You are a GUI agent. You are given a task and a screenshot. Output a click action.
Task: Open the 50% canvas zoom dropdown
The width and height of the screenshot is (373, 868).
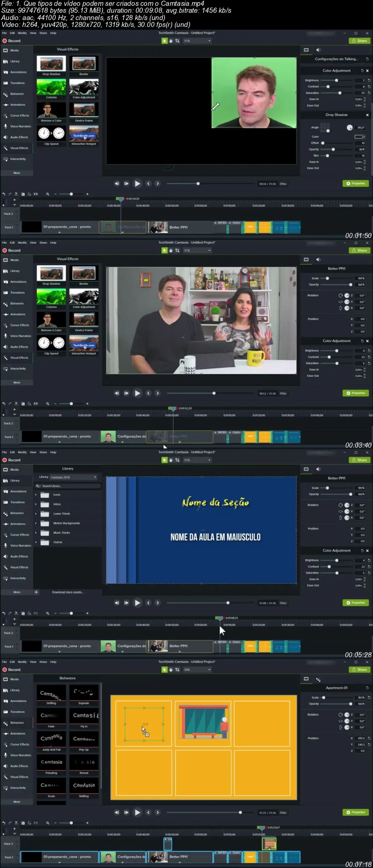[197, 670]
